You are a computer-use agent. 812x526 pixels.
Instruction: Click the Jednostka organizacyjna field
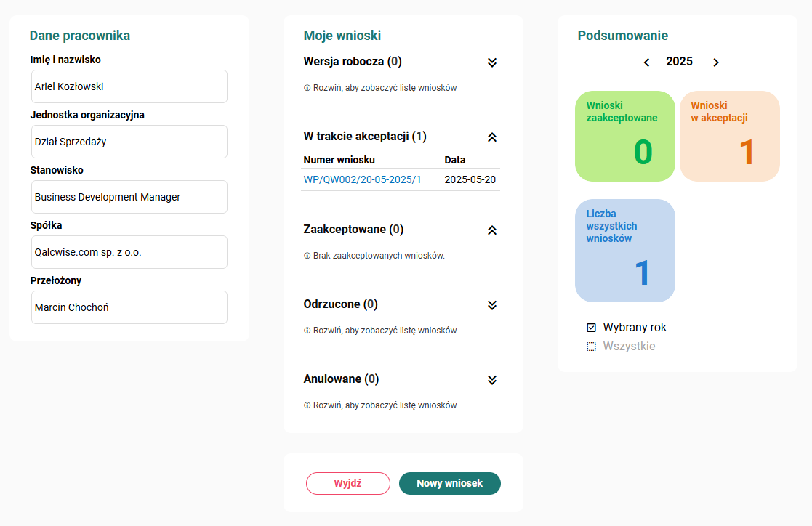(x=129, y=142)
